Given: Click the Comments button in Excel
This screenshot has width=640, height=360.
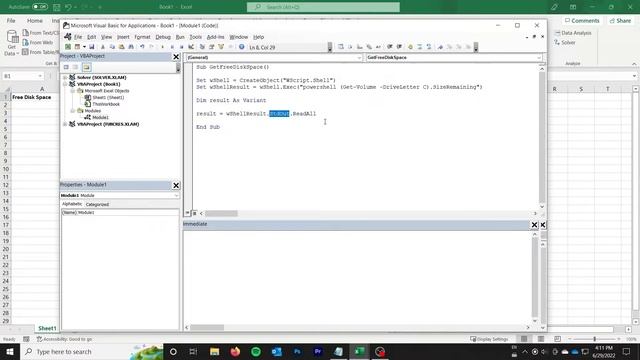Looking at the screenshot, I should tap(582, 20).
